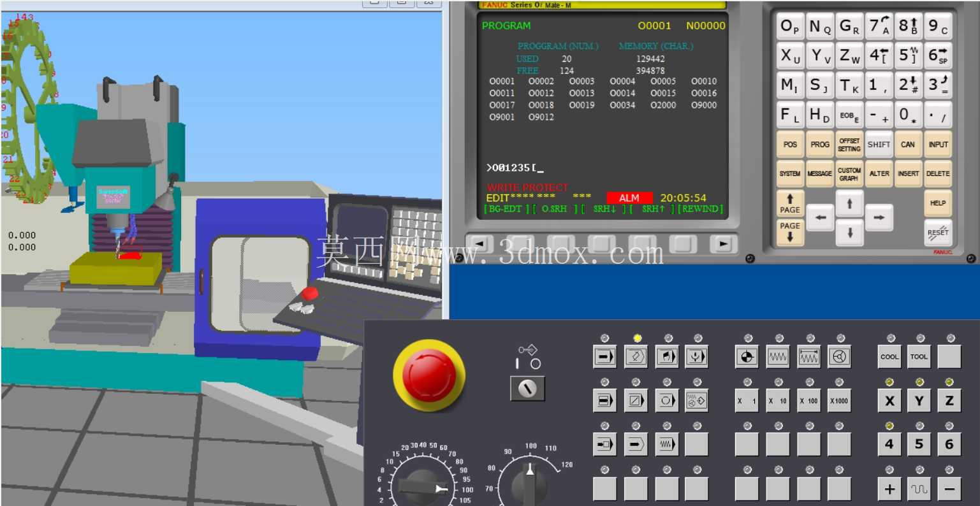Toggle the dry run button
Screen dimensions: 980x506
pos(666,444)
